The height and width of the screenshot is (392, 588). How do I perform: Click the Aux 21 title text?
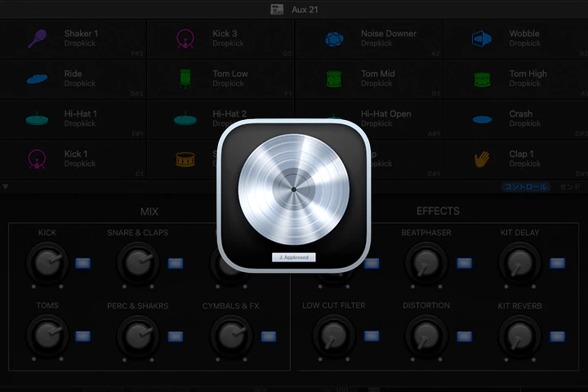click(x=305, y=10)
